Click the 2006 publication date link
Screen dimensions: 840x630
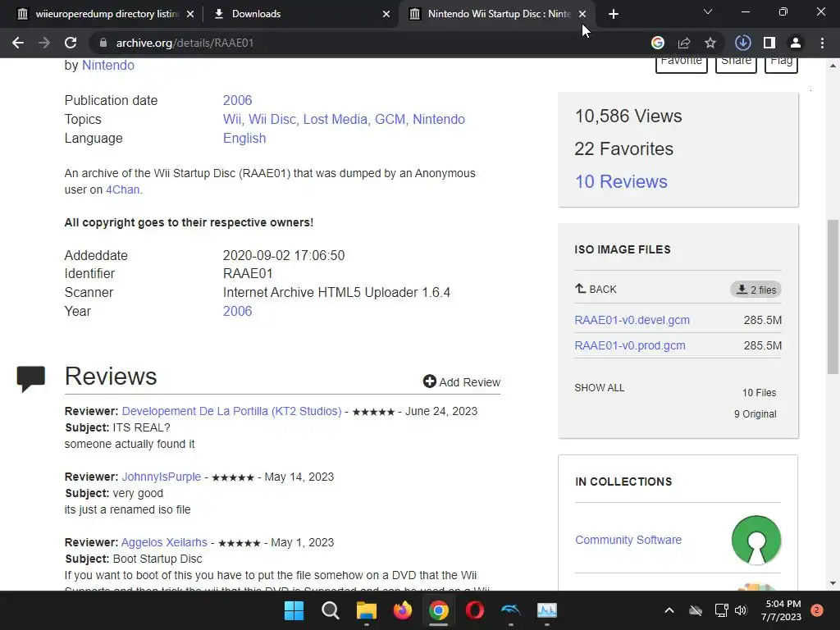tap(237, 100)
